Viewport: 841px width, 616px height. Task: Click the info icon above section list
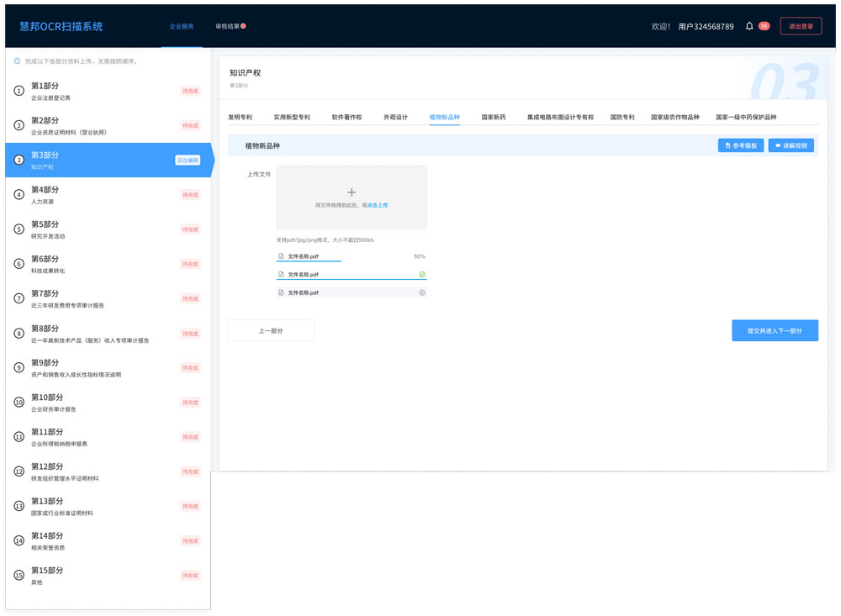point(17,61)
